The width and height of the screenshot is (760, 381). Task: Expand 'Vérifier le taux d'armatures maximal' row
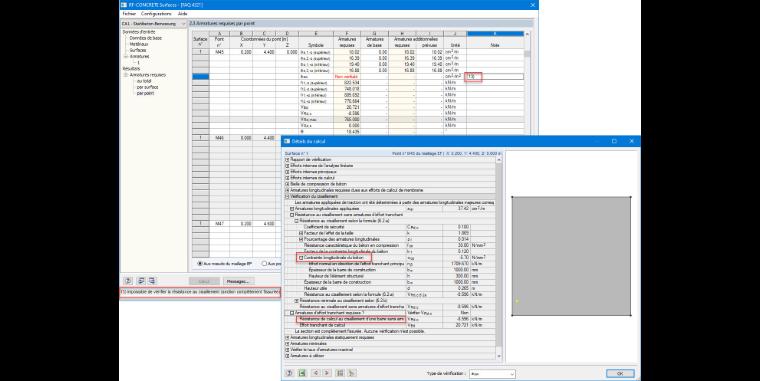pyautogui.click(x=287, y=349)
